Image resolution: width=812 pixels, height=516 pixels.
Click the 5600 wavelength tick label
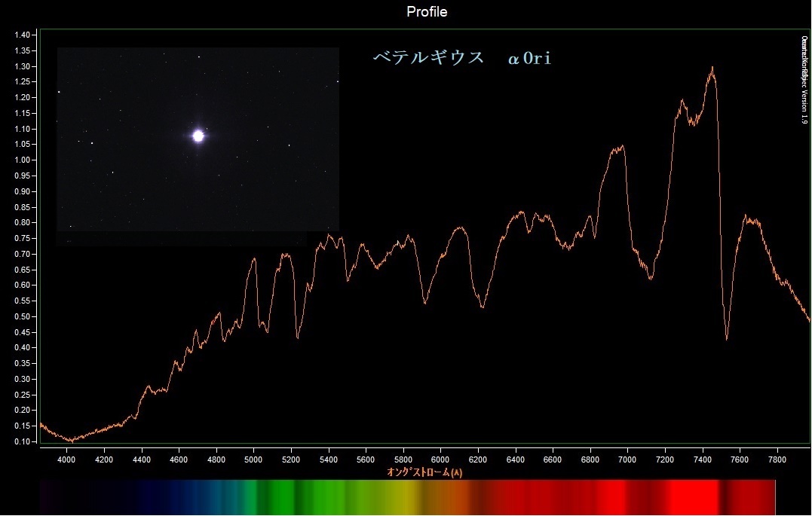pos(366,460)
